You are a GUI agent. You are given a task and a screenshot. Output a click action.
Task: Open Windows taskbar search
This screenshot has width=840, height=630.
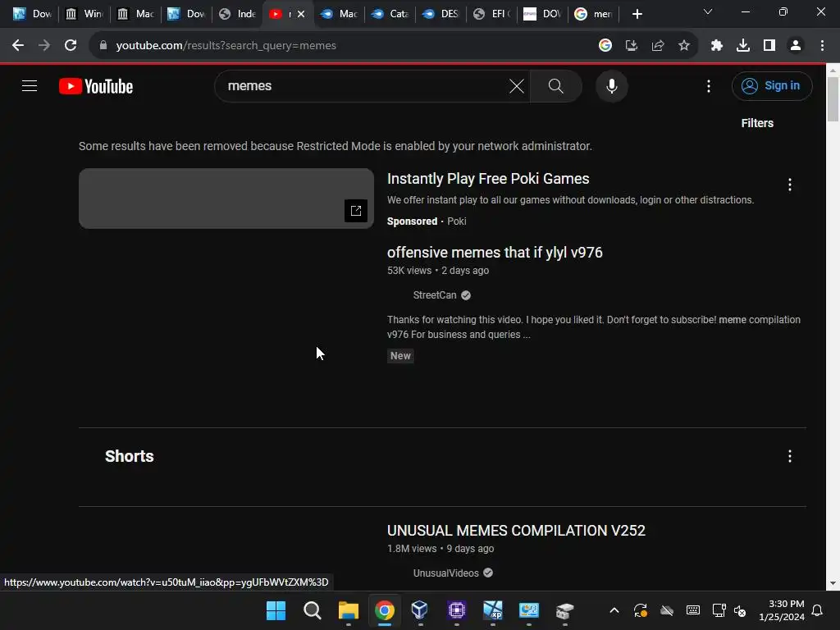tap(312, 610)
